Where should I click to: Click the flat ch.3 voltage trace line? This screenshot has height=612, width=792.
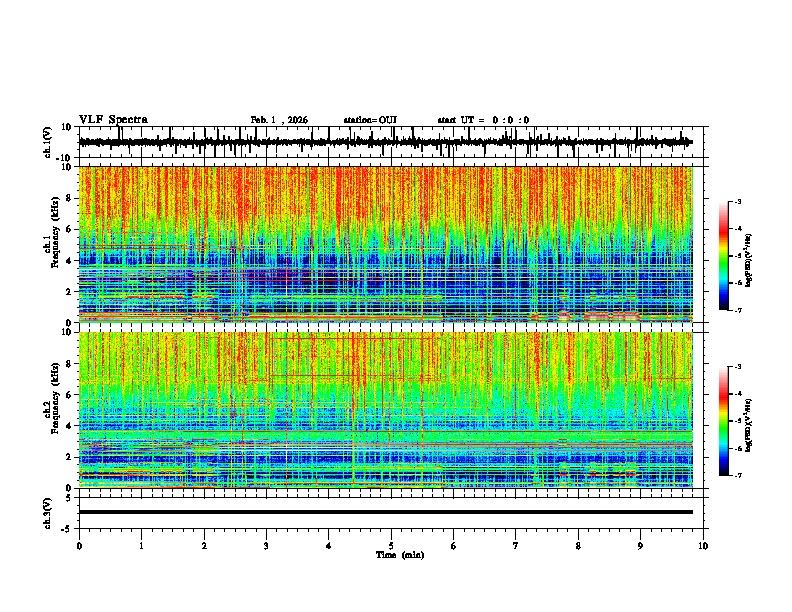tap(386, 512)
